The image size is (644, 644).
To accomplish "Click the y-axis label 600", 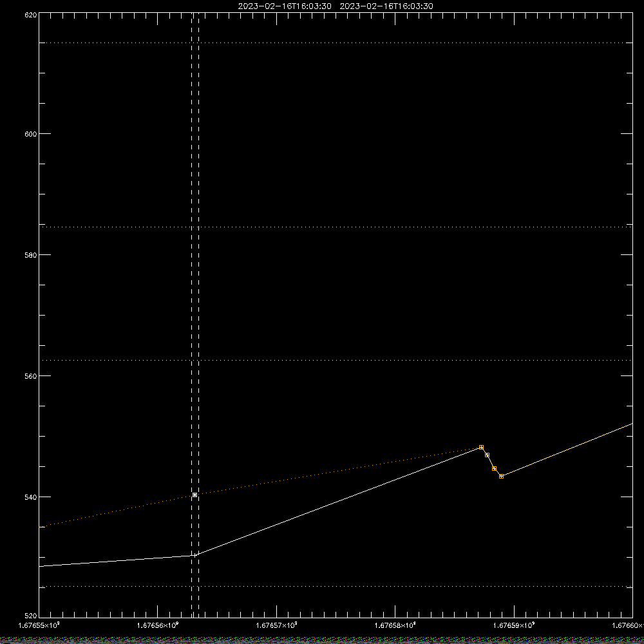I will pos(31,134).
